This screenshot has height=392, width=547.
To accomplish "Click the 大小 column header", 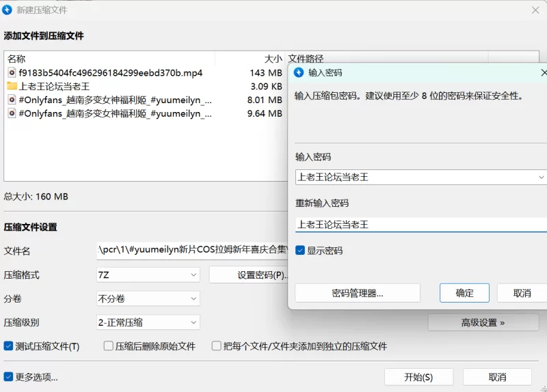I will click(273, 59).
